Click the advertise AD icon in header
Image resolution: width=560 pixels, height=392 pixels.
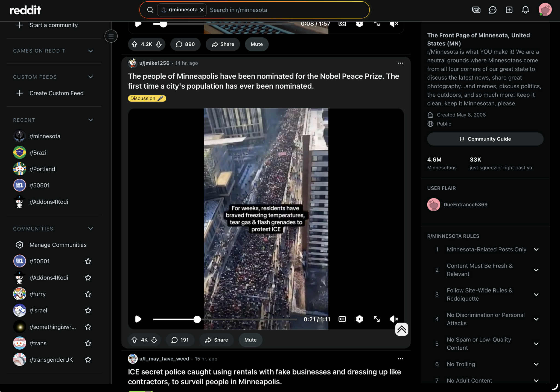pyautogui.click(x=476, y=10)
